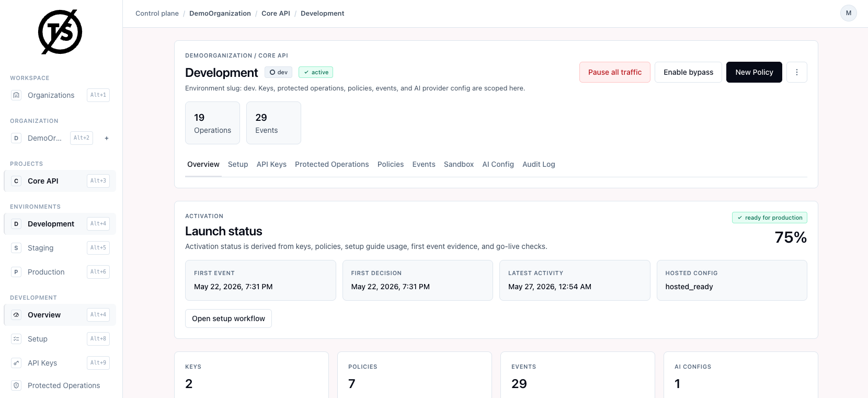Open the three-dot more actions menu
This screenshot has width=868, height=398.
[796, 72]
